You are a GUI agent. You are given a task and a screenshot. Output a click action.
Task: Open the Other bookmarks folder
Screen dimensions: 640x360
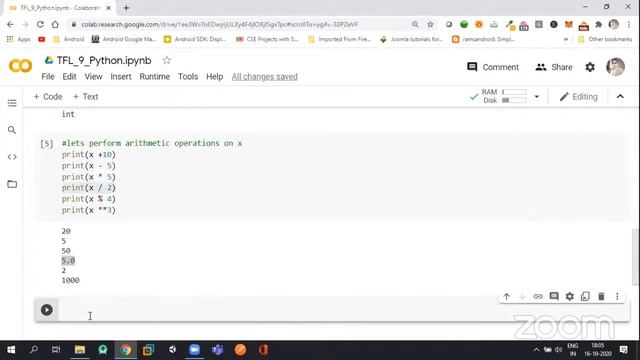[x=605, y=39]
